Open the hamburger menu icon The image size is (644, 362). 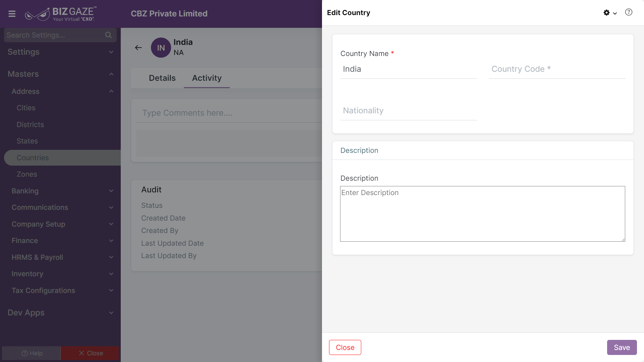pos(12,14)
